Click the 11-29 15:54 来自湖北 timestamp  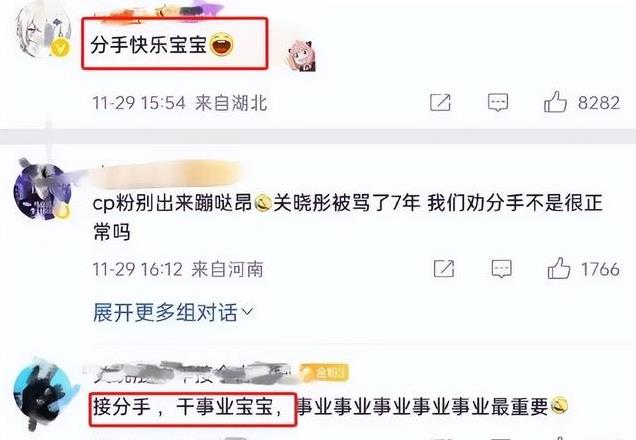click(x=179, y=103)
